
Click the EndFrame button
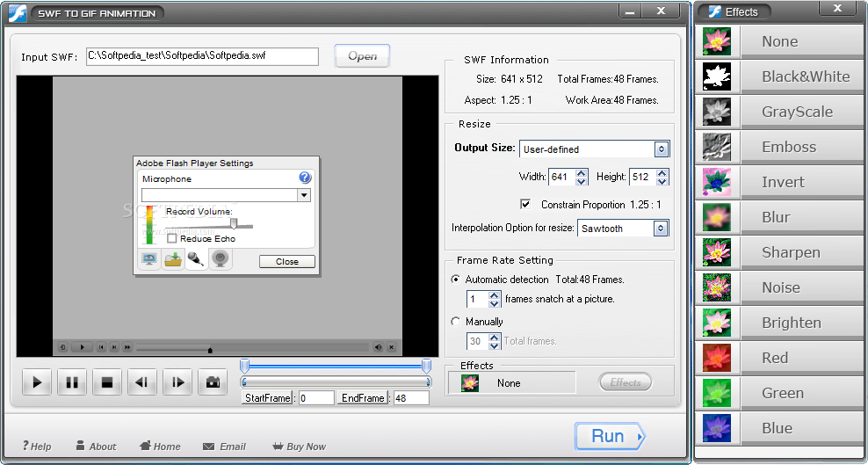click(363, 398)
